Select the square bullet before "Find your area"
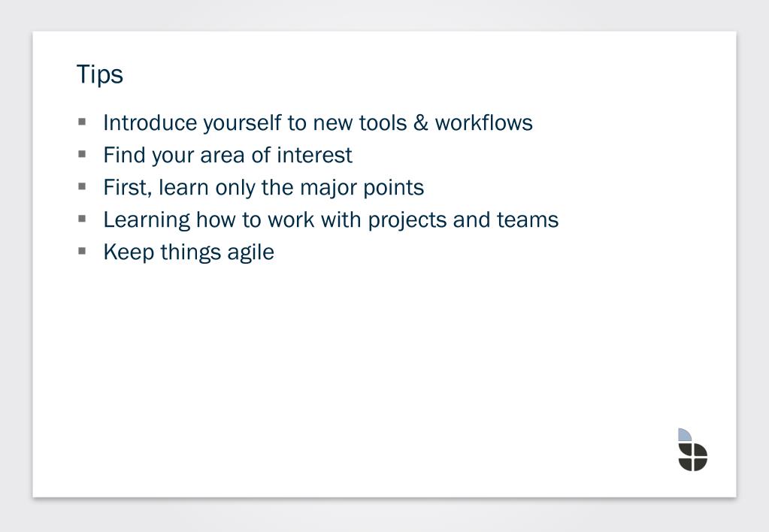769x532 pixels. 82,154
